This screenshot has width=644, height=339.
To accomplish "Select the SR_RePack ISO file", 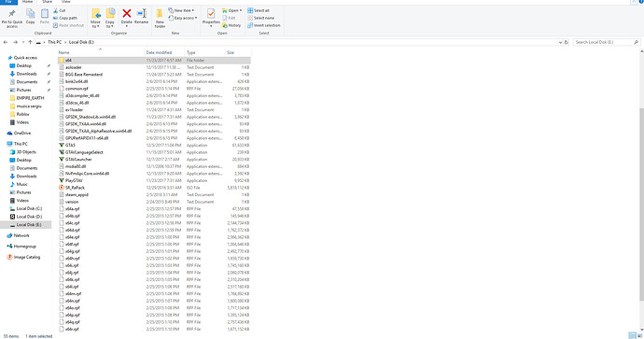I will click(x=75, y=188).
